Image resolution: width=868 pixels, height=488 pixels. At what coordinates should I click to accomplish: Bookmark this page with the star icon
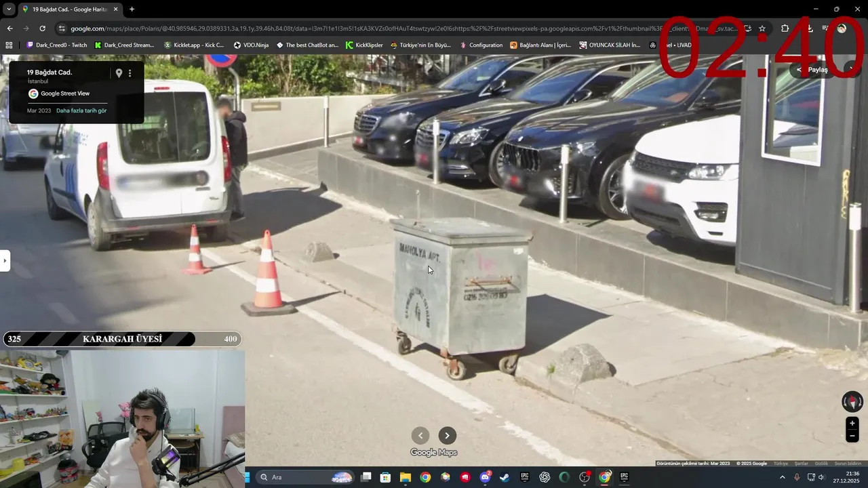762,28
